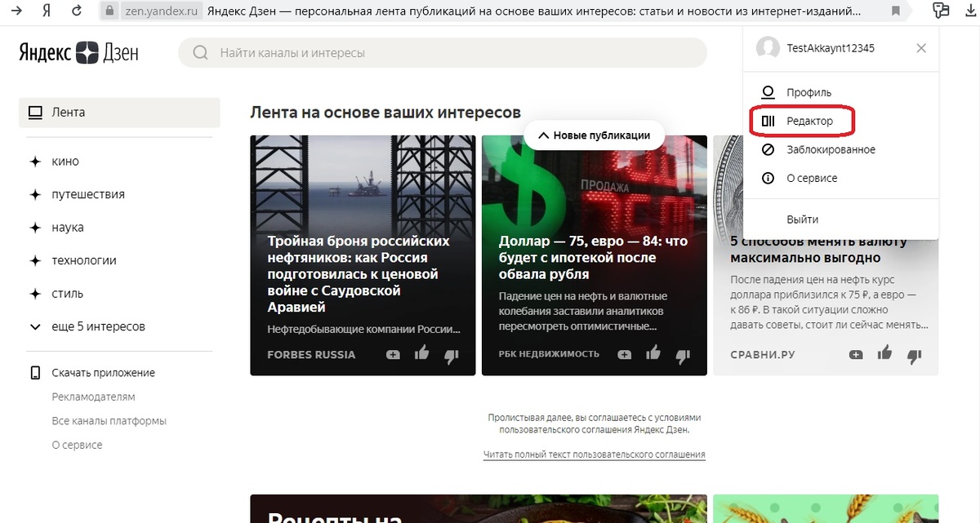Click the padlock site security icon
The width and height of the screenshot is (980, 523).
tap(111, 11)
